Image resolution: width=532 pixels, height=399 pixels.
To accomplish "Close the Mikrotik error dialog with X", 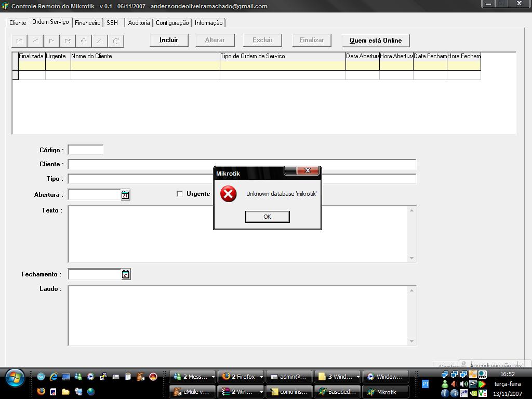I will tap(308, 170).
